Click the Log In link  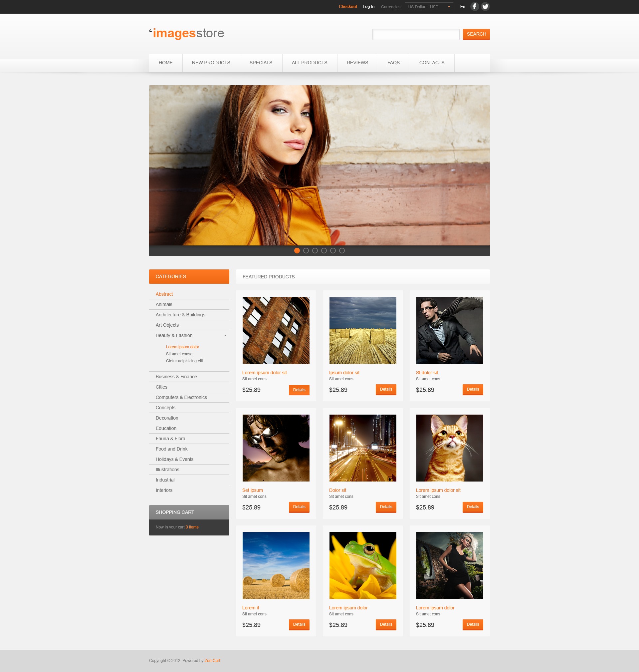368,7
